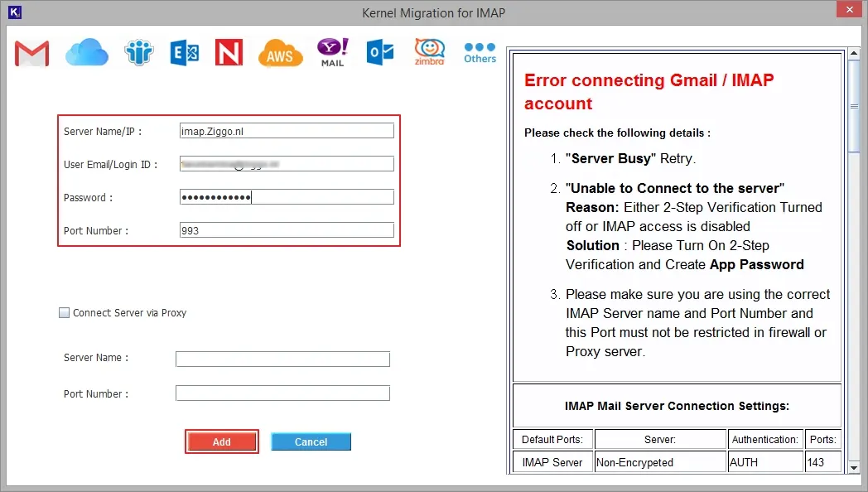
Task: Click the 'Server:' table header cell
Action: click(660, 440)
